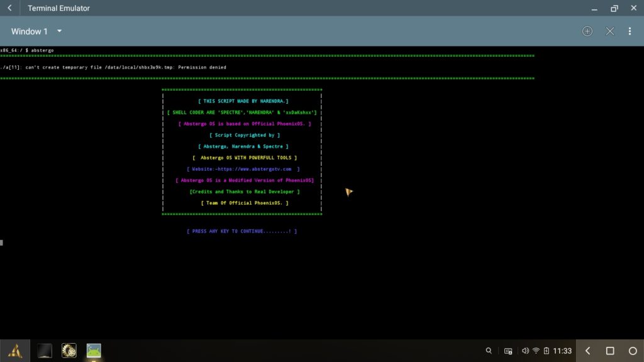Restore the Terminal Emulator window size
The width and height of the screenshot is (644, 362).
point(614,8)
